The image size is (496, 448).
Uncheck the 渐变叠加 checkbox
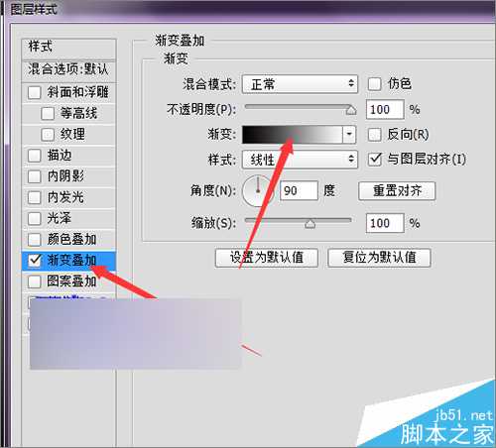(35, 261)
